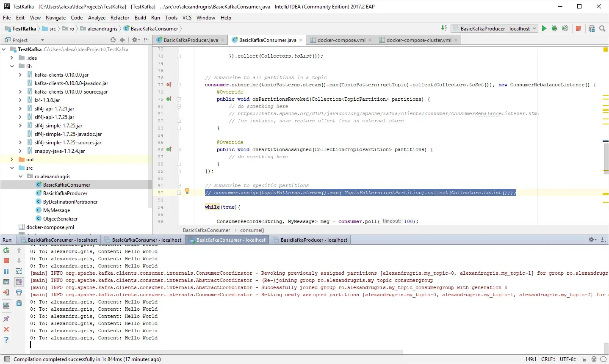Screen dimensions: 609x364
Task: Change the CRLF line separator in status bar
Action: click(548, 359)
